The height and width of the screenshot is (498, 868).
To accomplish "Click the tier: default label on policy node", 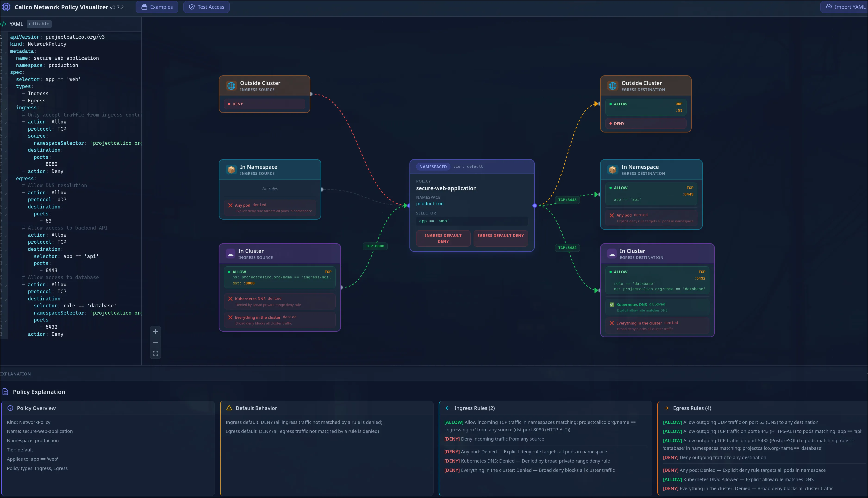I will [468, 167].
